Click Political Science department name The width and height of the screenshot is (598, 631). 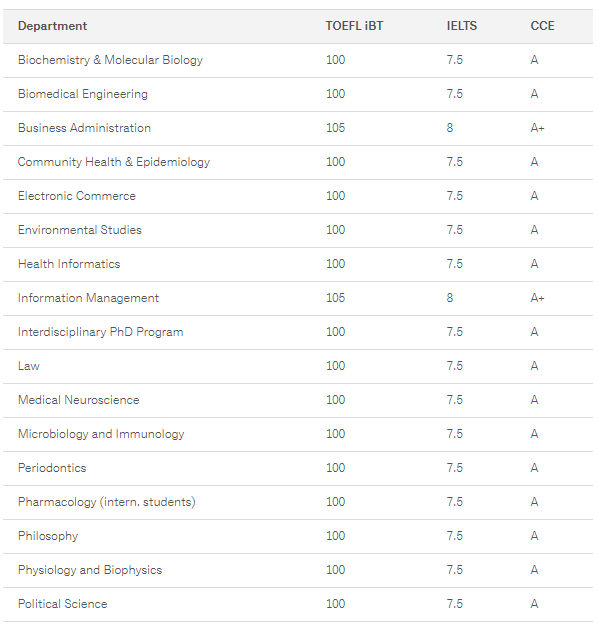pyautogui.click(x=63, y=604)
